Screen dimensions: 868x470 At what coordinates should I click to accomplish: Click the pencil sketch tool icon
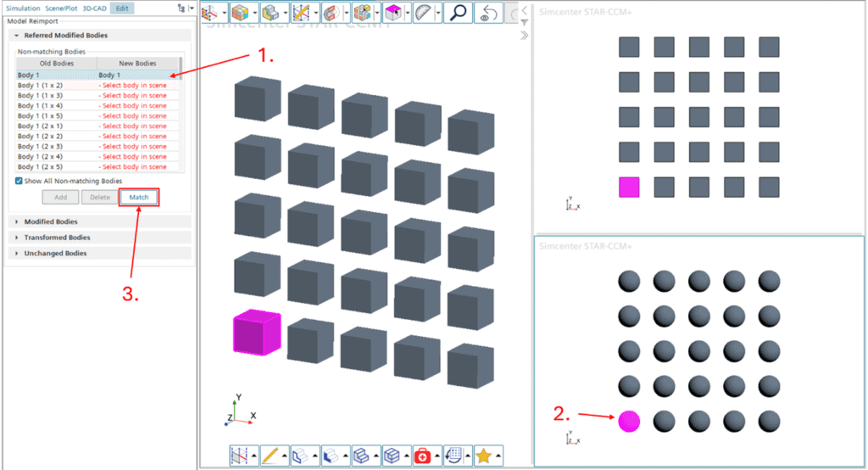pyautogui.click(x=270, y=456)
